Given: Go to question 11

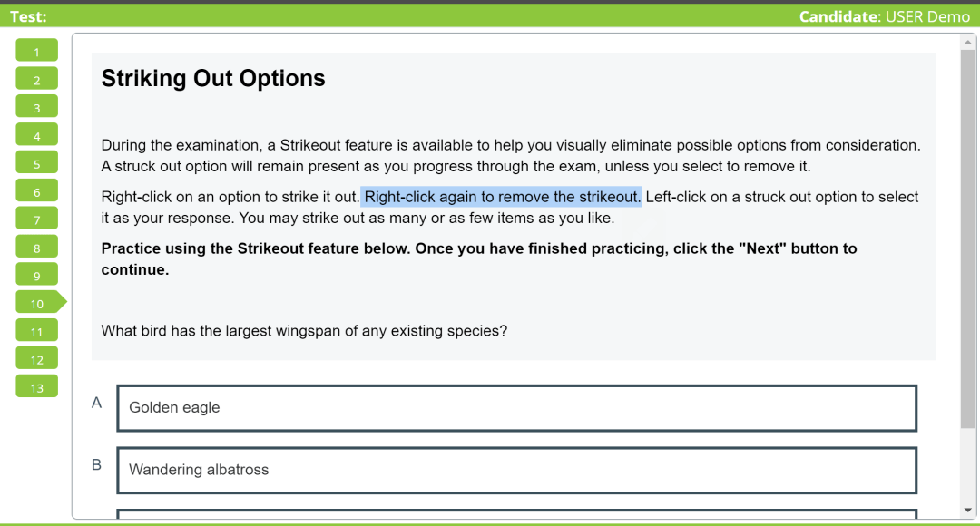Looking at the screenshot, I should (37, 330).
